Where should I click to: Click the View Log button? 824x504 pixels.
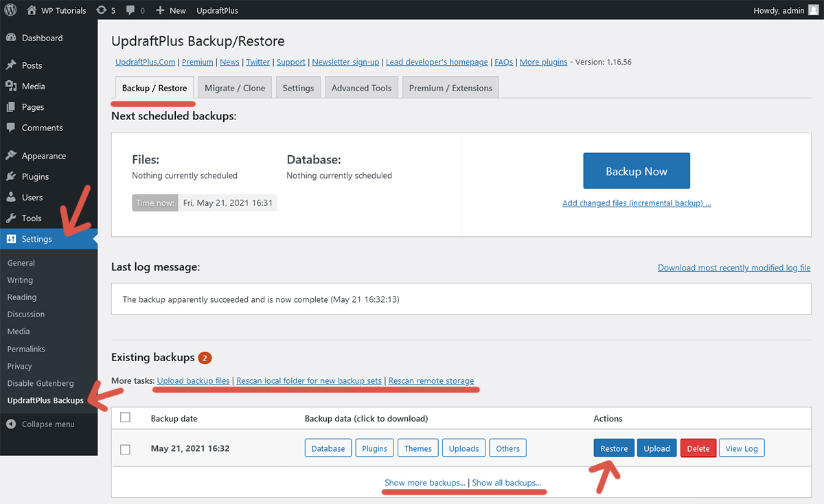coord(742,448)
